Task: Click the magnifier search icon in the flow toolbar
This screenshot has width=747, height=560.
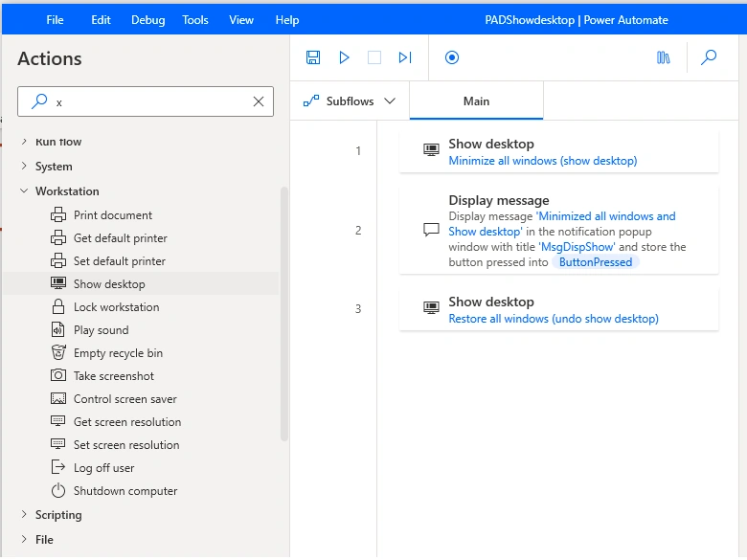Action: click(709, 57)
